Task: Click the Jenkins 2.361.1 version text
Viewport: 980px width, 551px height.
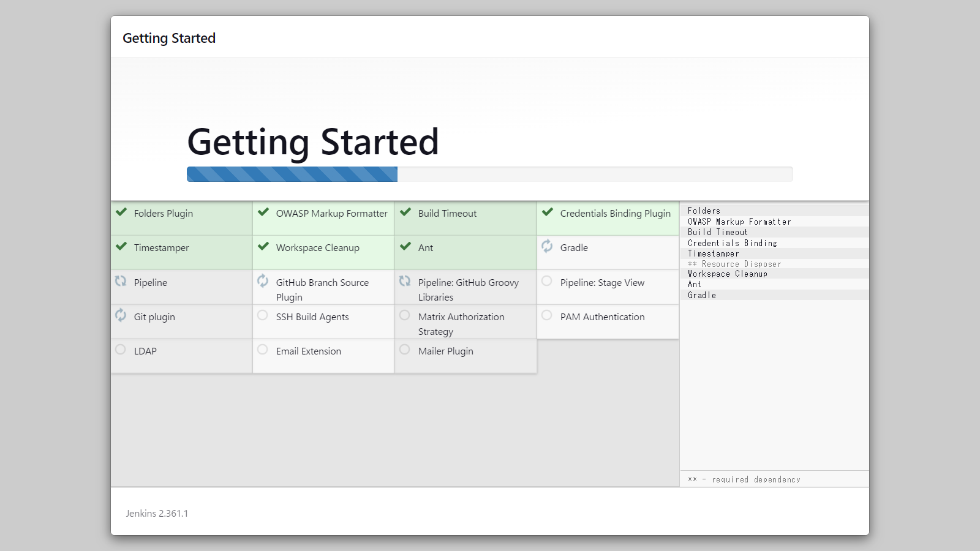Action: (x=157, y=514)
